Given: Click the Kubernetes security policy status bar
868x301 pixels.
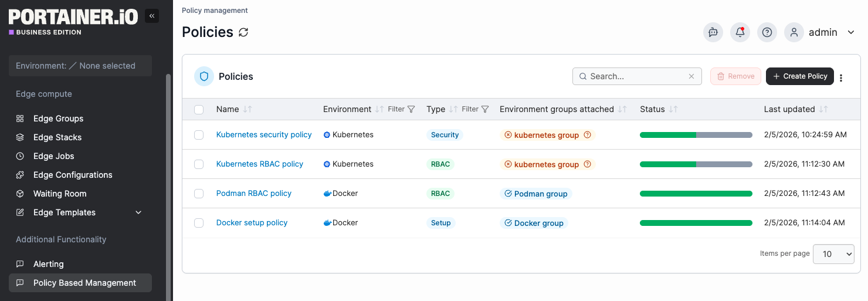Looking at the screenshot, I should tap(696, 135).
